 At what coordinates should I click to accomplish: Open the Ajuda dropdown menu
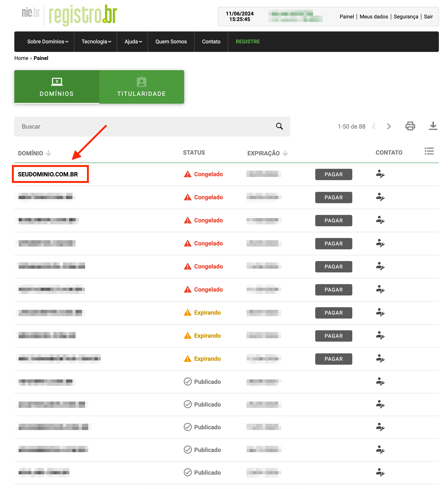pos(133,41)
